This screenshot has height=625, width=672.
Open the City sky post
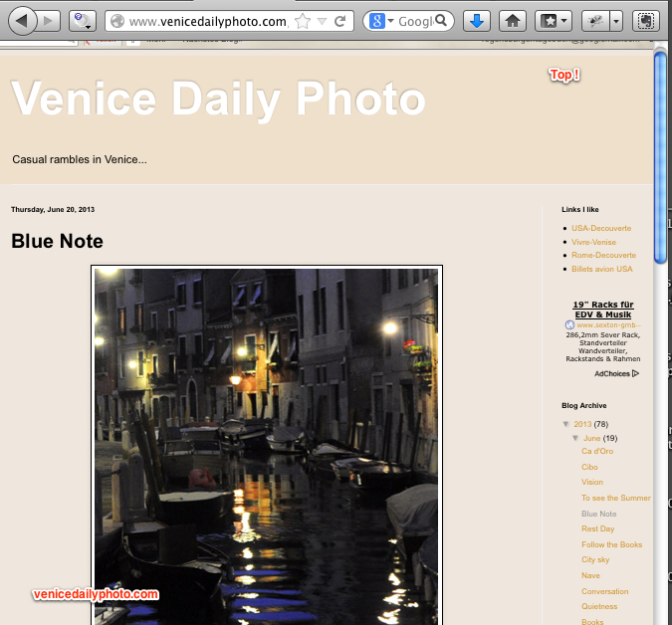coord(595,559)
